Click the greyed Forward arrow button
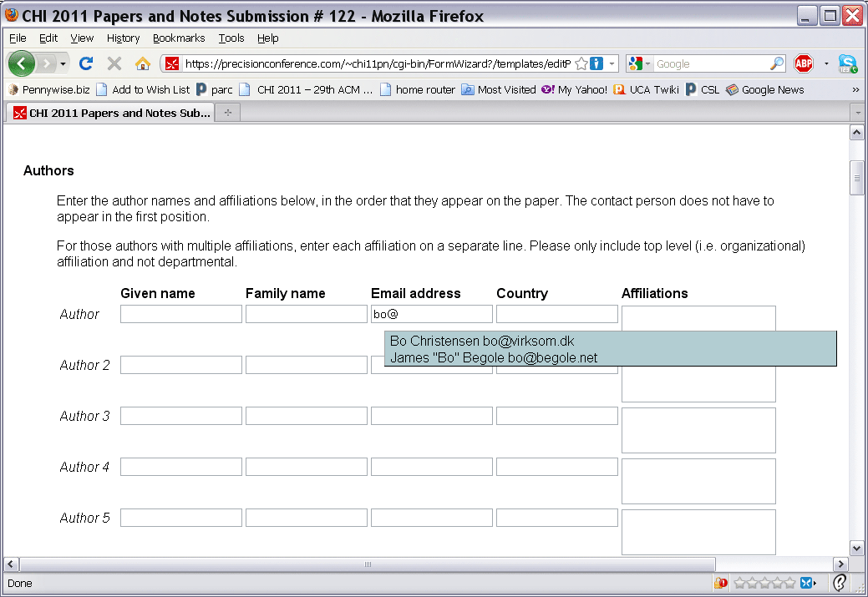868x597 pixels. tap(47, 64)
